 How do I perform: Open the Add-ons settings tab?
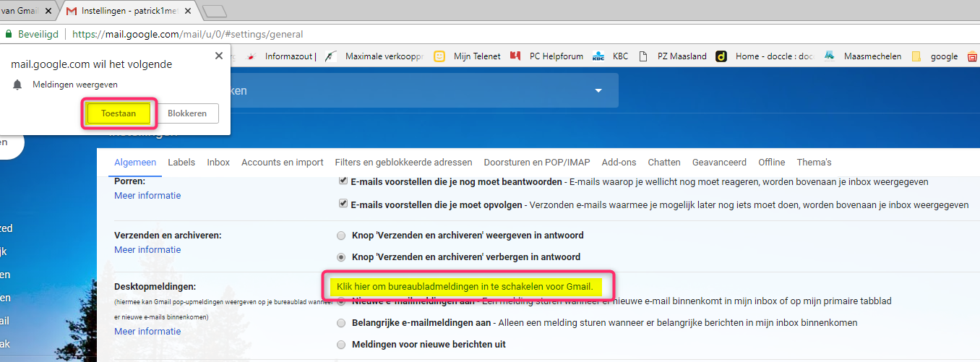[619, 162]
